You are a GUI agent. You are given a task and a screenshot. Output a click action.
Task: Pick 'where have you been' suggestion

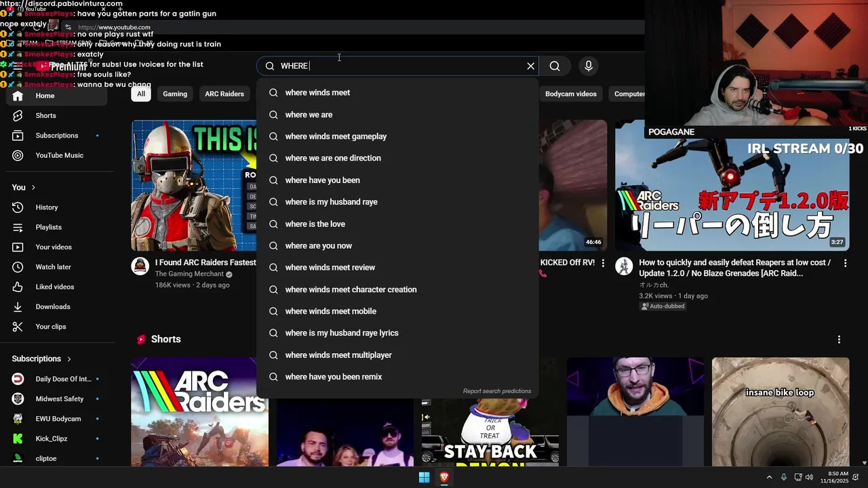[397, 180]
